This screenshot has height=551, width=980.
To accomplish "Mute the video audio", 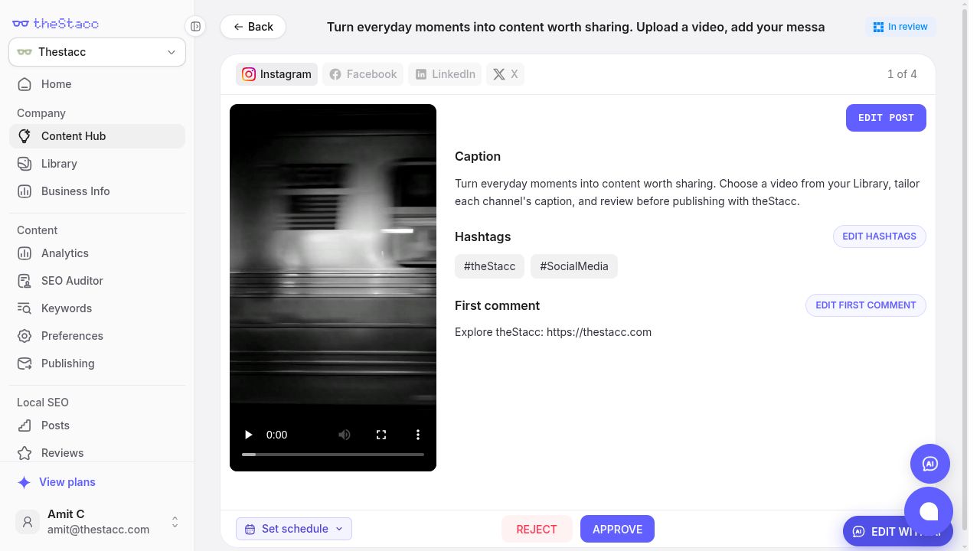I will click(345, 435).
